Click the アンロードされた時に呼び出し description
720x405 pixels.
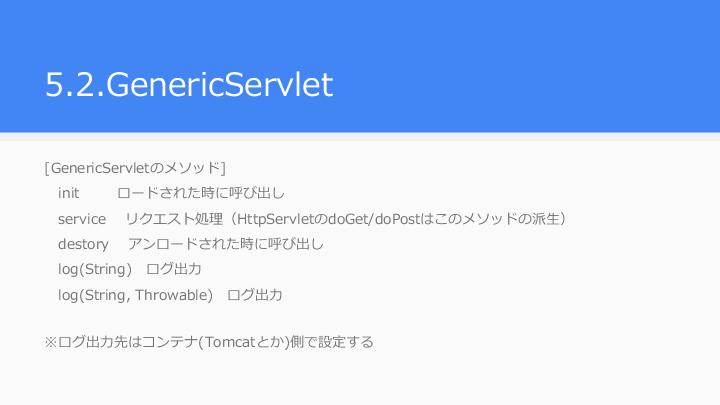[225, 244]
